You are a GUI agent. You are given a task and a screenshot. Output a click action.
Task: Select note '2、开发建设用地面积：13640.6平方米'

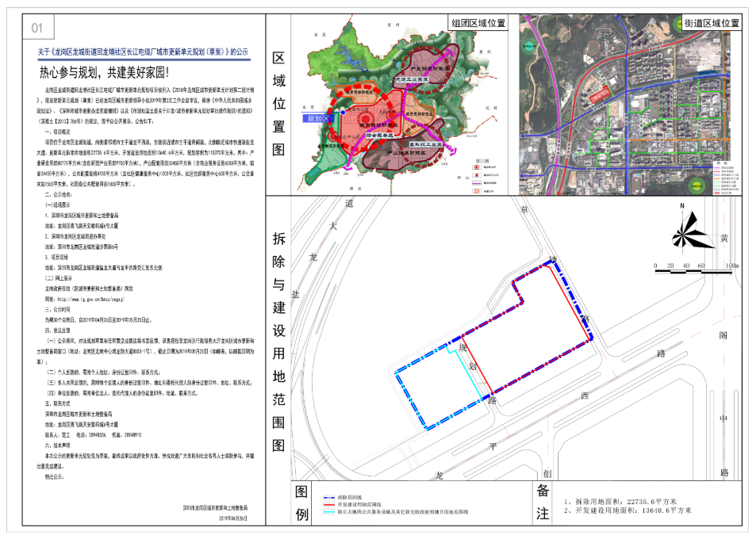[x=627, y=510]
